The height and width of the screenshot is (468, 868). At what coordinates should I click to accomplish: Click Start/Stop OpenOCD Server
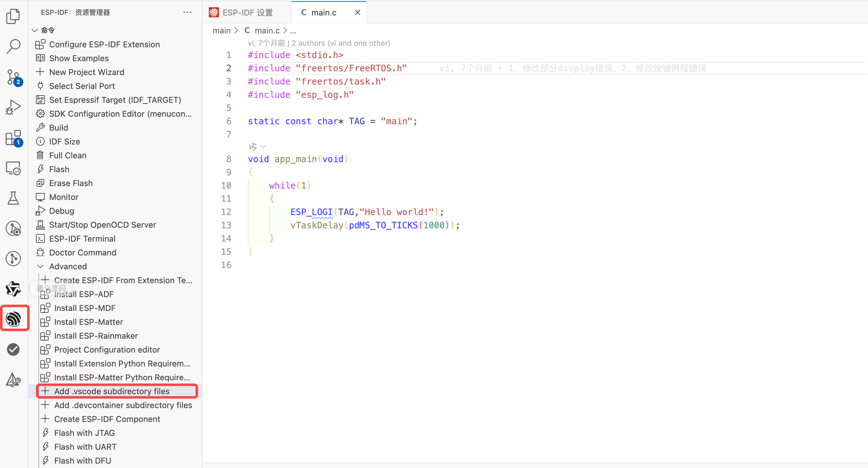[103, 225]
